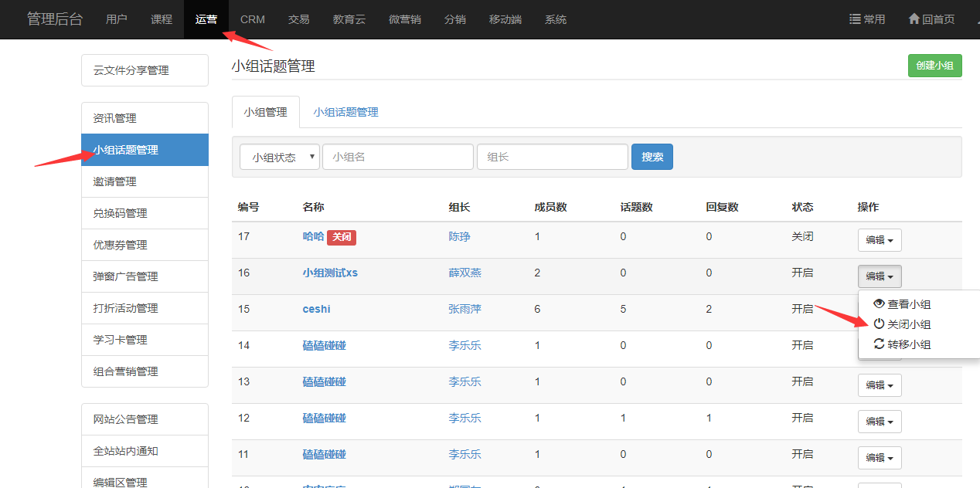Click the eye icon beside 查看小组
This screenshot has height=488, width=980.
pyautogui.click(x=879, y=304)
